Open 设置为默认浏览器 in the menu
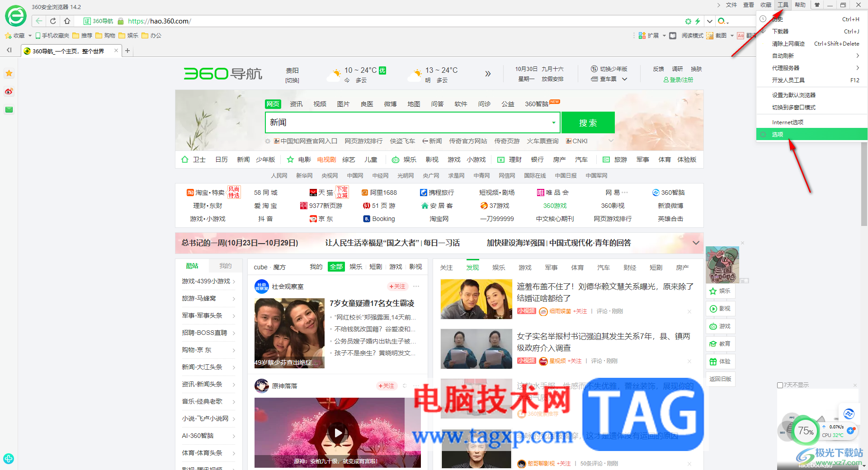The height and width of the screenshot is (470, 868). (x=811, y=95)
